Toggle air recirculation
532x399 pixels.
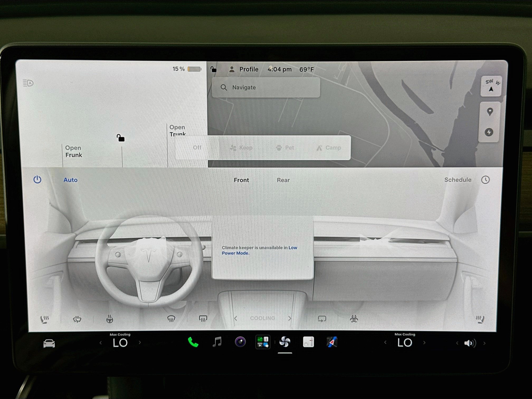pyautogui.click(x=322, y=319)
